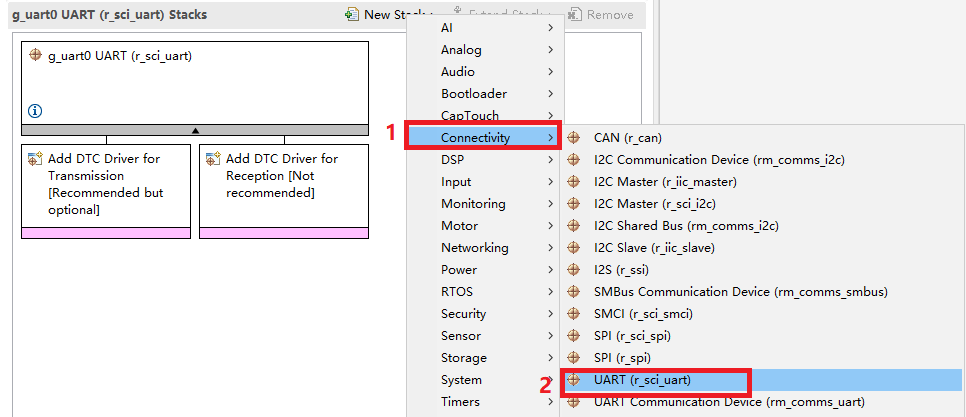This screenshot has height=417, width=966.
Task: Choose I2C Master (r_iic_master)
Action: point(762,182)
